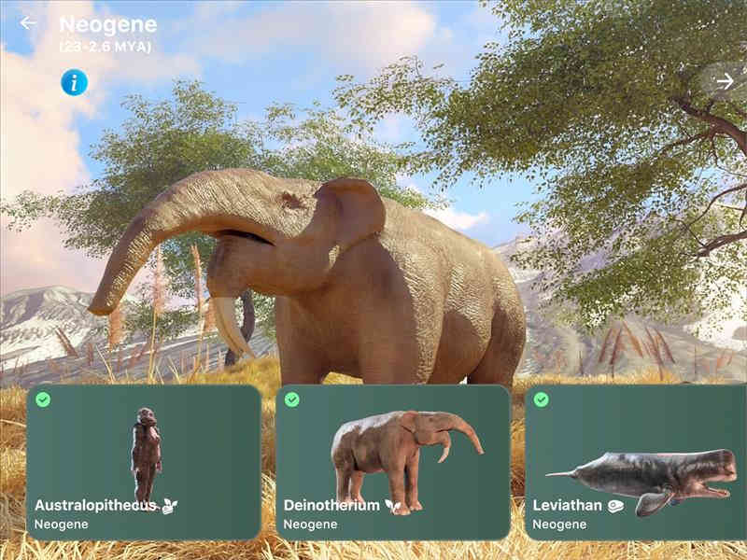Click the Leviathan name label
The image size is (747, 560).
568,505
